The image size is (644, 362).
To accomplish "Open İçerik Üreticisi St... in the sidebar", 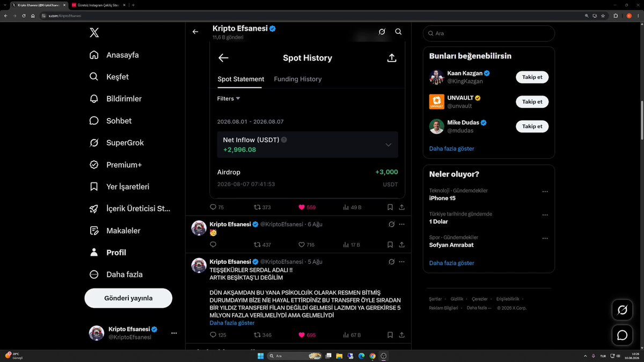I will tap(130, 209).
